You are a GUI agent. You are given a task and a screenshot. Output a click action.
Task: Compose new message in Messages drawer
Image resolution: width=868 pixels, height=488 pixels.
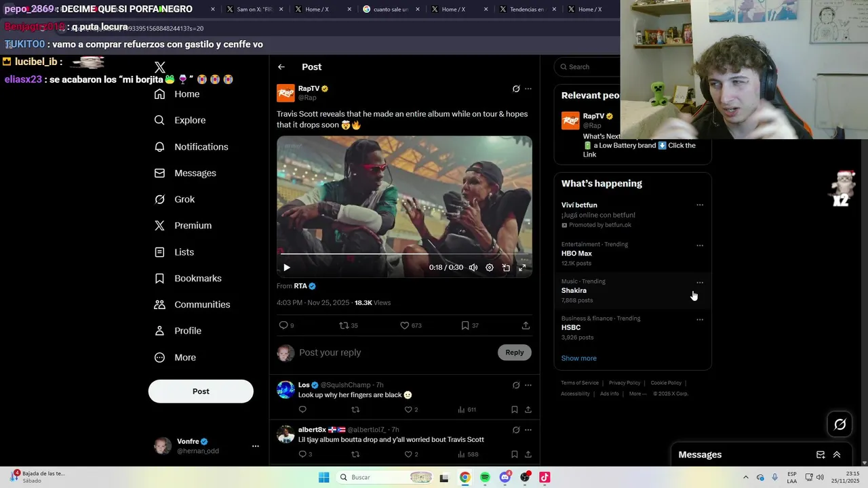click(821, 455)
